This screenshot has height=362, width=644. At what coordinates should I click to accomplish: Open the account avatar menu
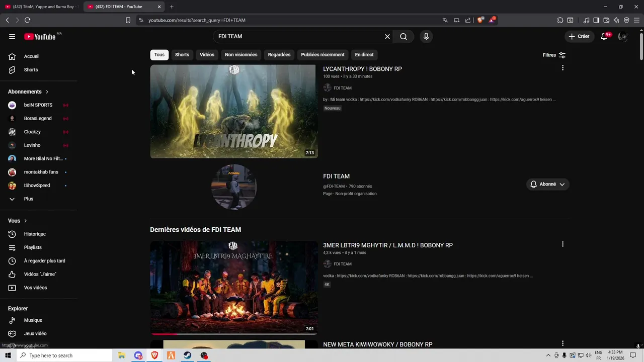[623, 36]
